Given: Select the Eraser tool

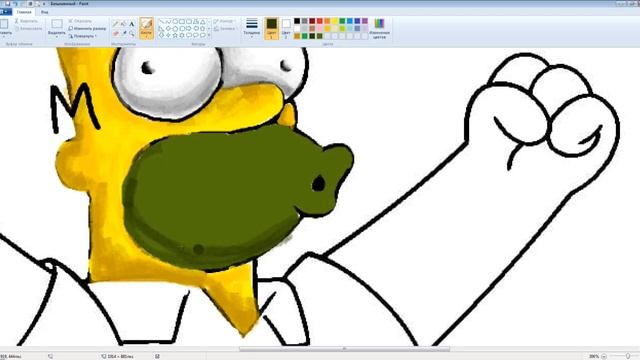Looking at the screenshot, I should click(116, 33).
